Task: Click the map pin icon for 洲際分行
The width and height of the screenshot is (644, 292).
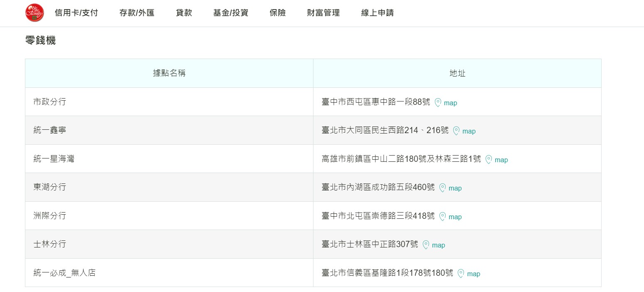Action: (442, 217)
